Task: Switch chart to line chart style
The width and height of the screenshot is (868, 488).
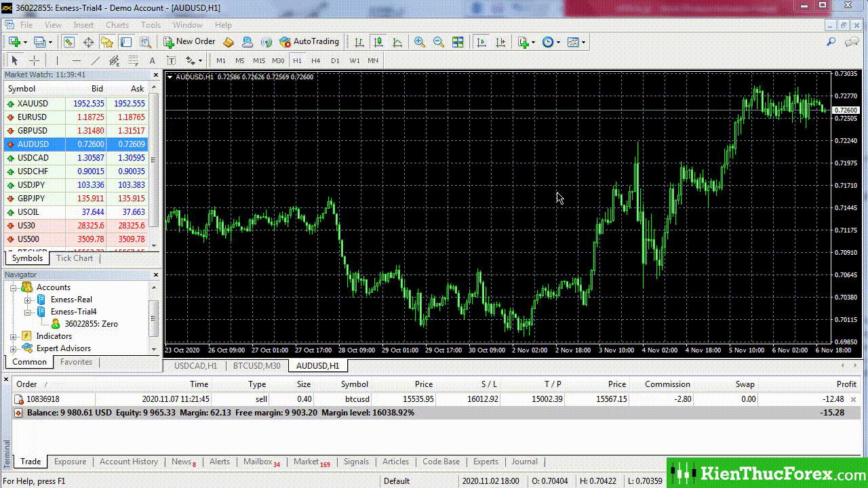Action: (397, 42)
